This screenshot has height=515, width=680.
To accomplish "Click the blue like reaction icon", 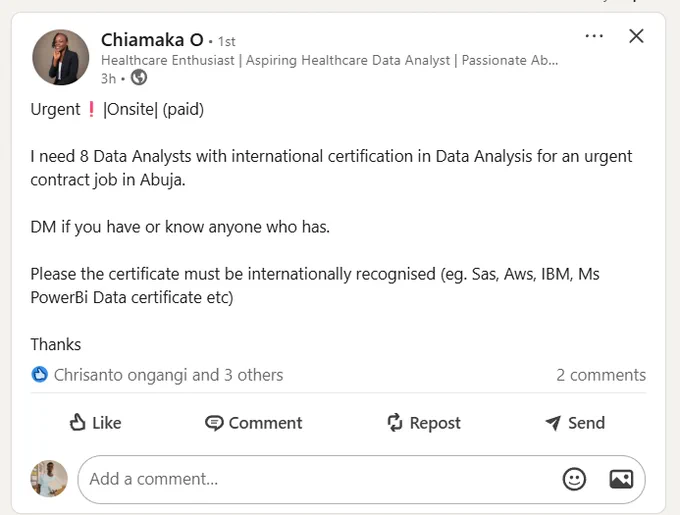I will pos(39,375).
